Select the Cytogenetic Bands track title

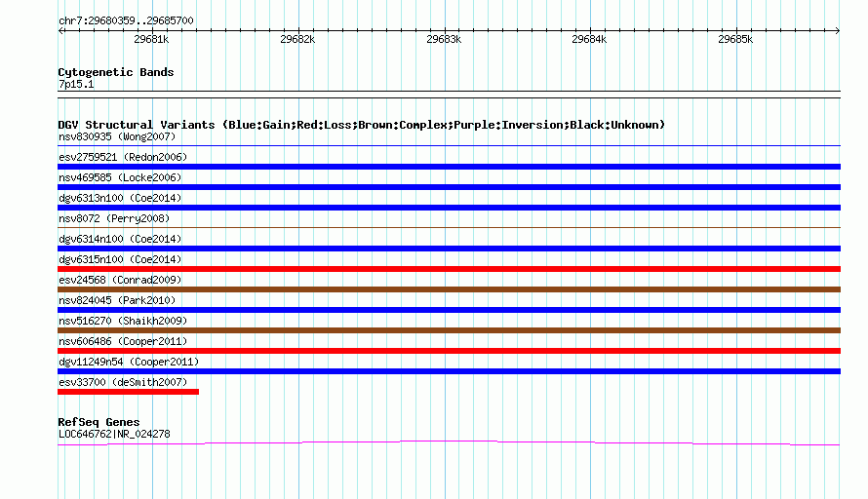(116, 72)
